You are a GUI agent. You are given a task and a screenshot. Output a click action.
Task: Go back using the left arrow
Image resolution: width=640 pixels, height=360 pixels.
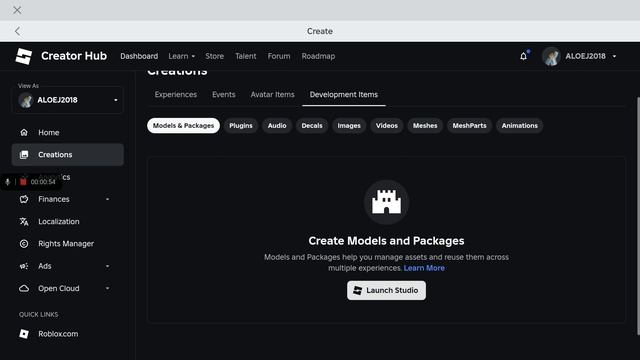17,31
